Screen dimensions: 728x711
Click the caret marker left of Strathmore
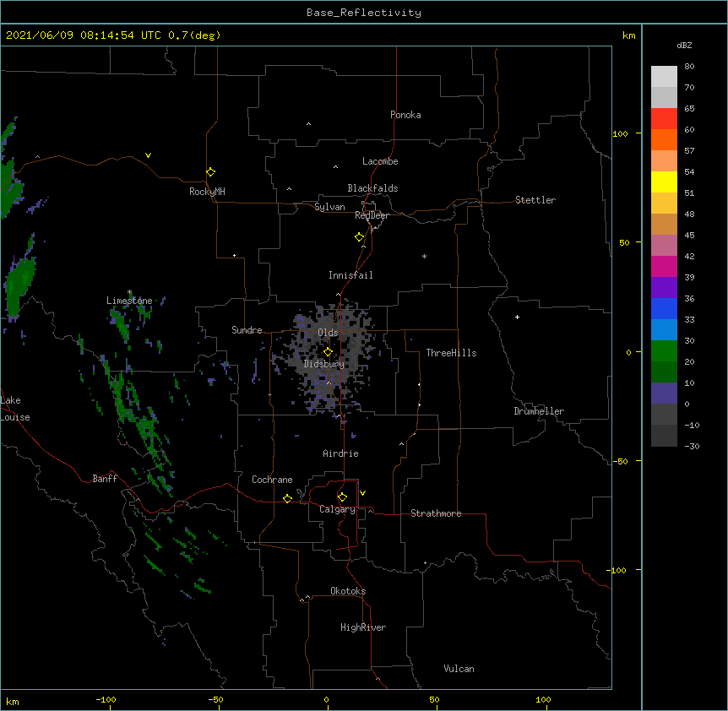pos(370,511)
